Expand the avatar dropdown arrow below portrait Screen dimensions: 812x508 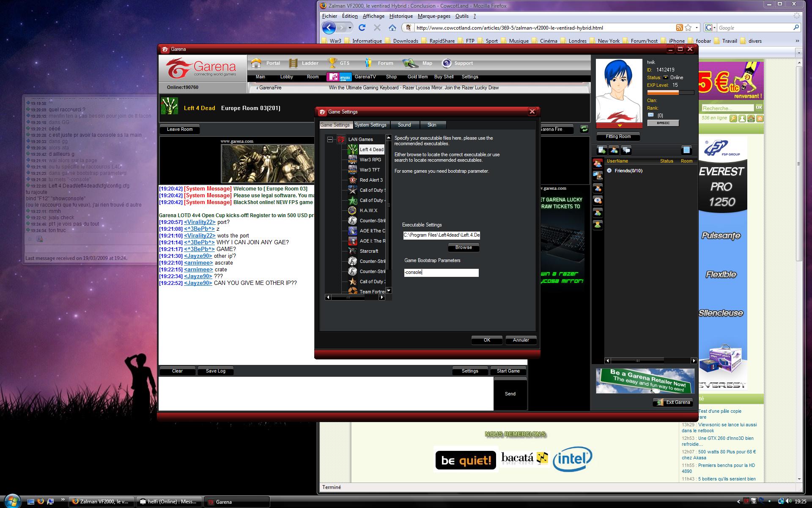(619, 126)
